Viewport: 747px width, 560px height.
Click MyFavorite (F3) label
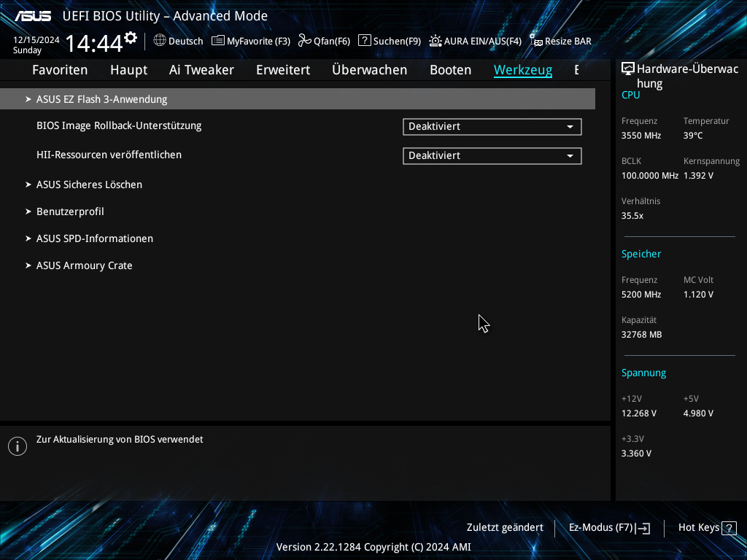(x=258, y=42)
